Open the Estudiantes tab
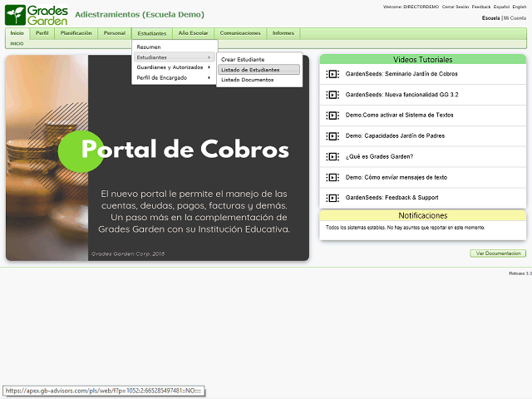The image size is (532, 399). (152, 33)
